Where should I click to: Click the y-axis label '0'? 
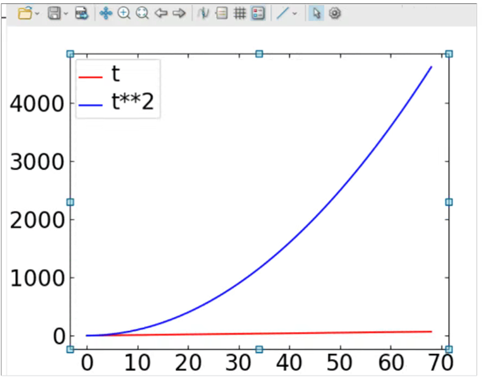click(59, 336)
